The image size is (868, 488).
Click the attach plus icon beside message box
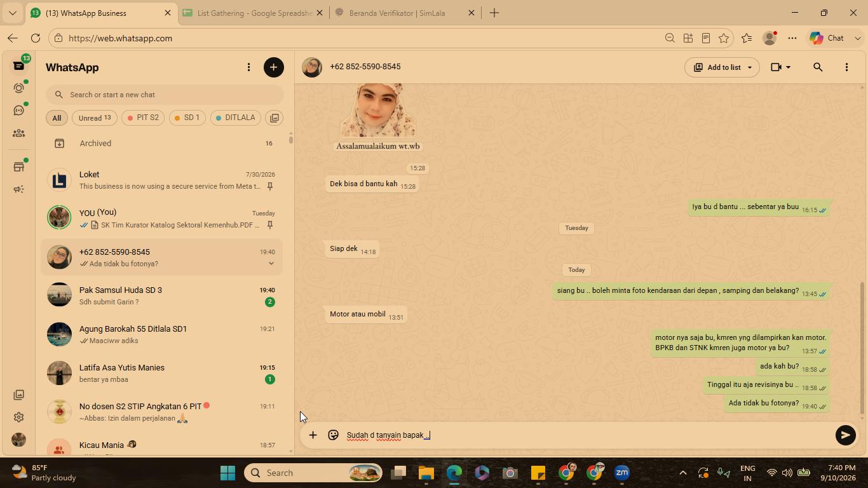pyautogui.click(x=313, y=435)
